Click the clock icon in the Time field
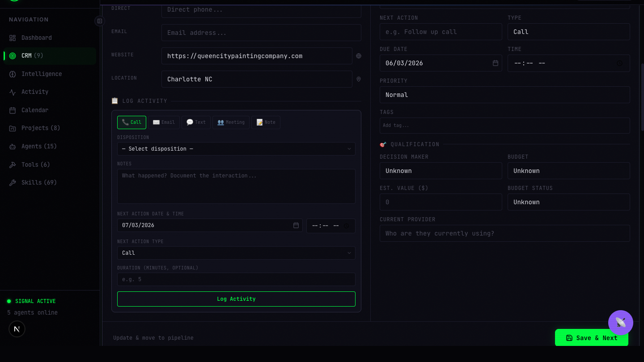644x362 pixels. pos(619,63)
